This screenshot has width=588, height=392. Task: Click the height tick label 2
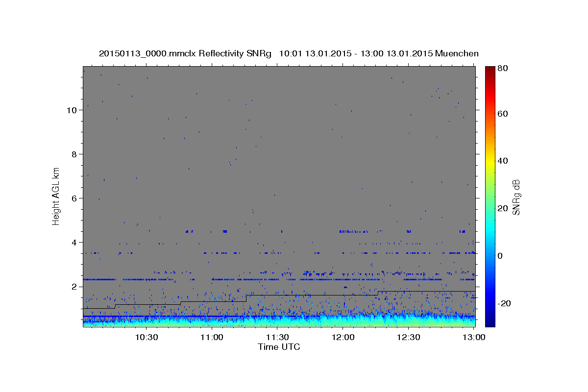[x=75, y=286]
